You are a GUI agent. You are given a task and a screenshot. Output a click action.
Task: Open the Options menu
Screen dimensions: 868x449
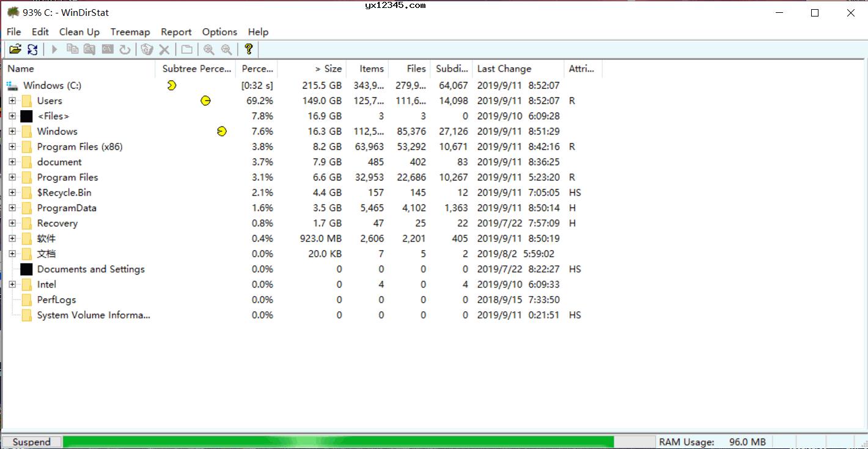click(219, 32)
